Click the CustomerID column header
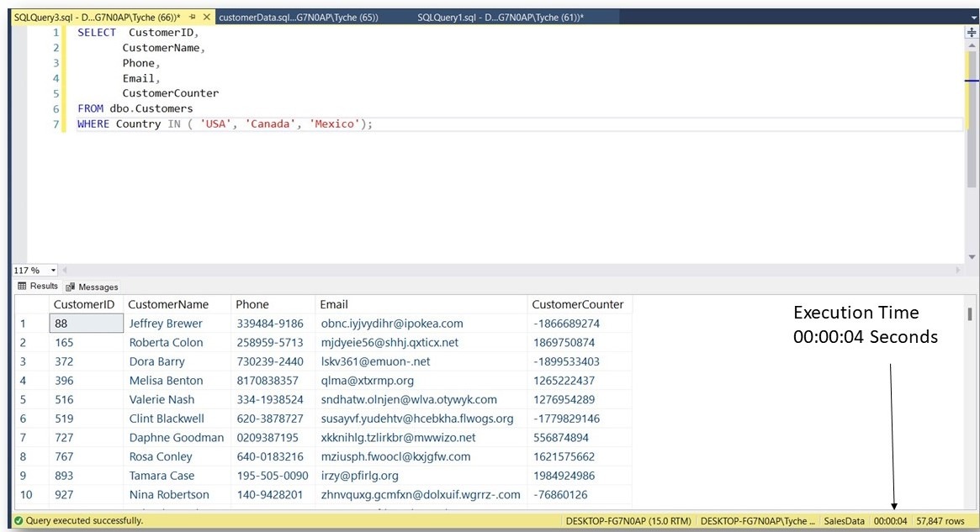 [x=84, y=304]
